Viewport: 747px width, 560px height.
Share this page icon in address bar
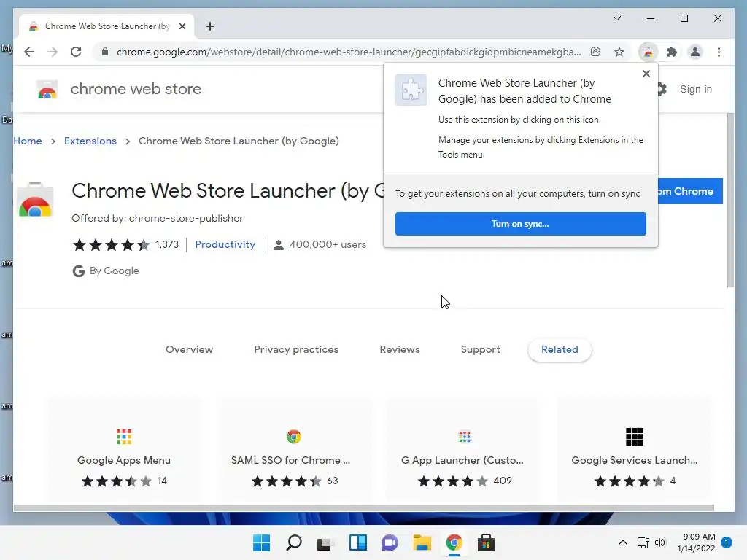(595, 52)
